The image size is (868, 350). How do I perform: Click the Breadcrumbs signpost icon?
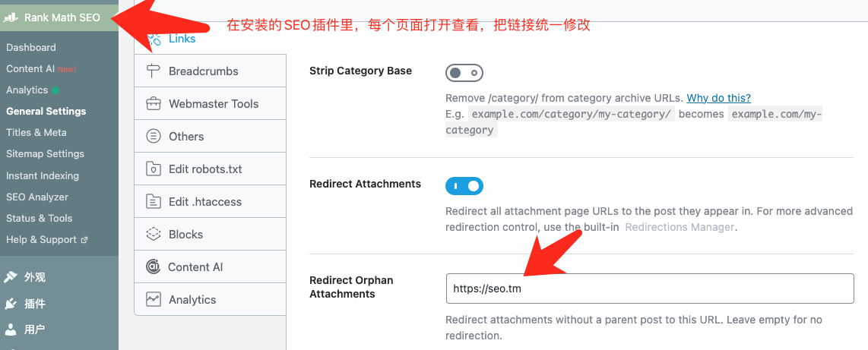click(154, 71)
